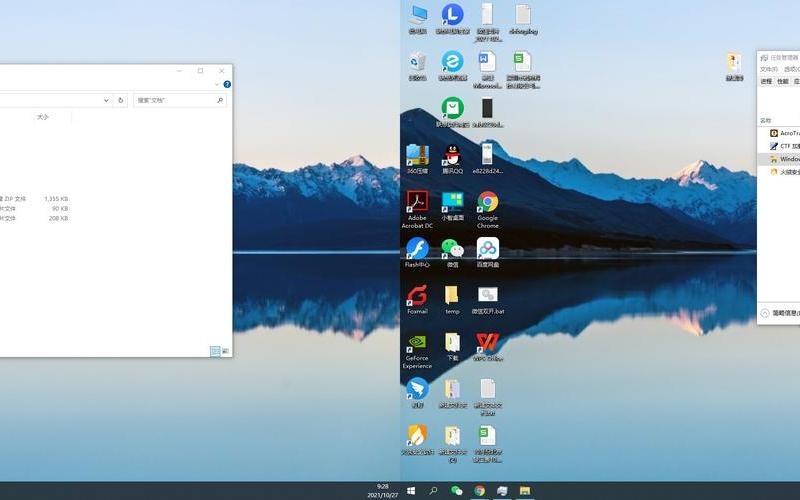The height and width of the screenshot is (500, 800).
Task: Switch to Chrome on the taskbar
Action: point(479,491)
